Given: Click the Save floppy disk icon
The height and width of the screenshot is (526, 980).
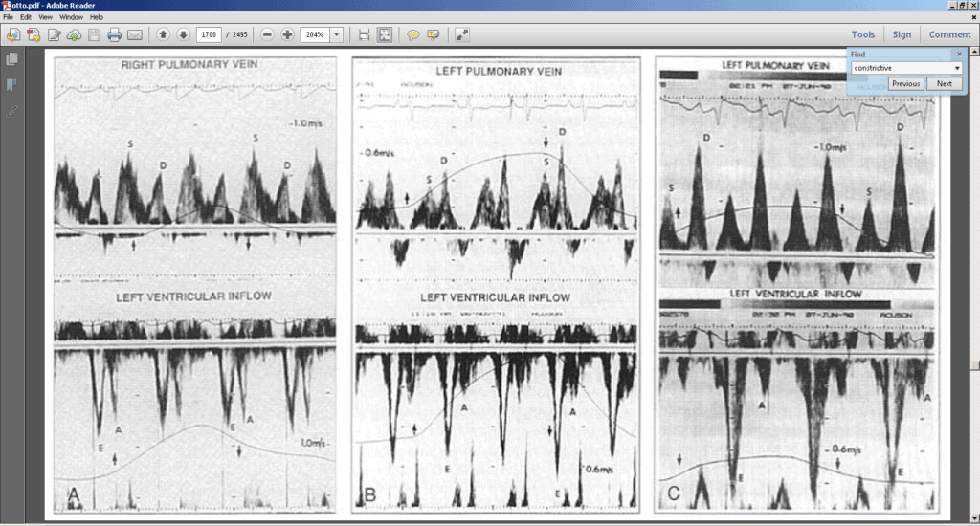Looking at the screenshot, I should click(x=94, y=35).
